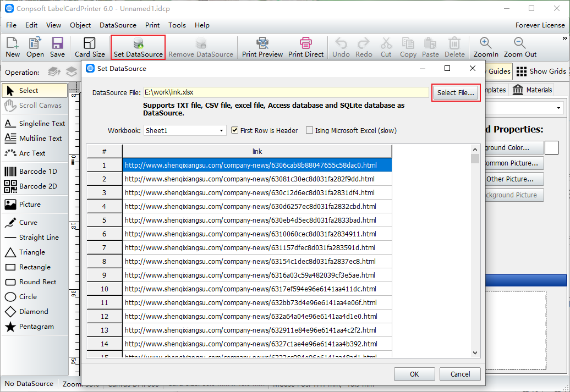570x392 pixels.
Task: Select row 10 link ending aa411dc.html
Action: (x=257, y=289)
